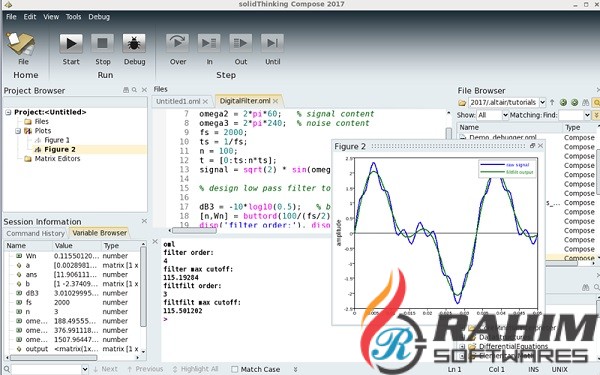
Task: Close the DigitalFilter.oml tab
Action: [276, 101]
